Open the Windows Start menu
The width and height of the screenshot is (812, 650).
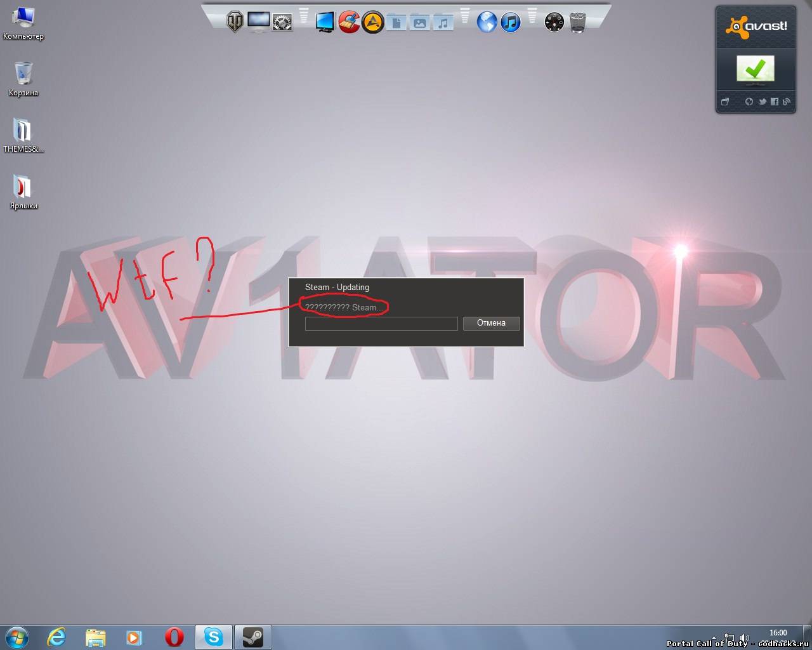coord(17,637)
